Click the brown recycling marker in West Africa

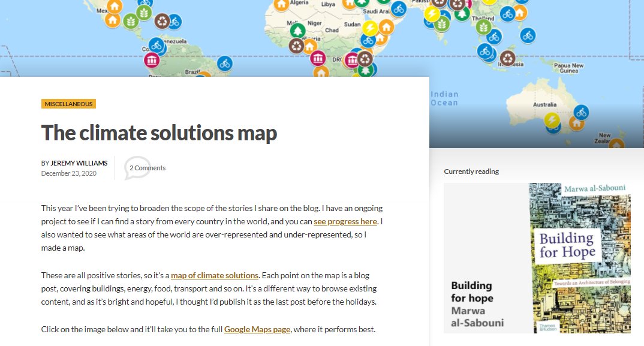click(x=297, y=46)
